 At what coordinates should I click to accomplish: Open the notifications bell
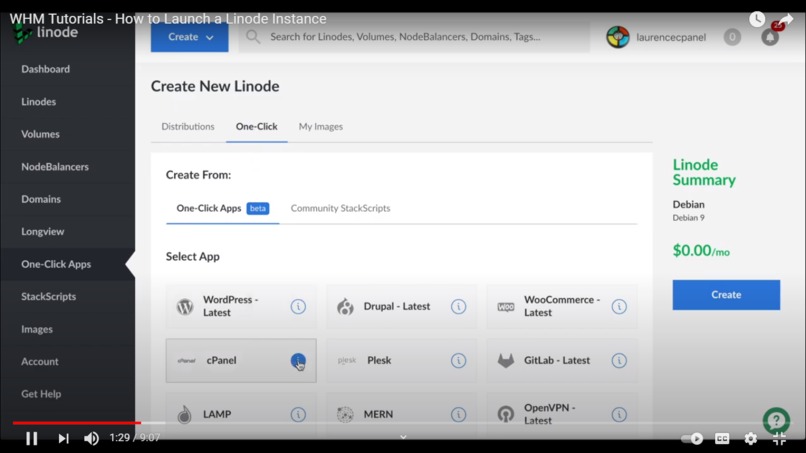(770, 37)
